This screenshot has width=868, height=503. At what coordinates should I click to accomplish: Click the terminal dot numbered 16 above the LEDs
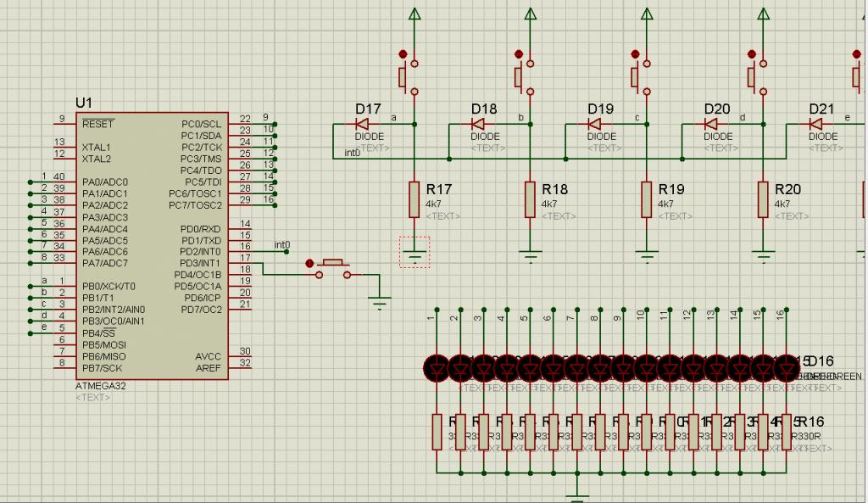(x=786, y=310)
